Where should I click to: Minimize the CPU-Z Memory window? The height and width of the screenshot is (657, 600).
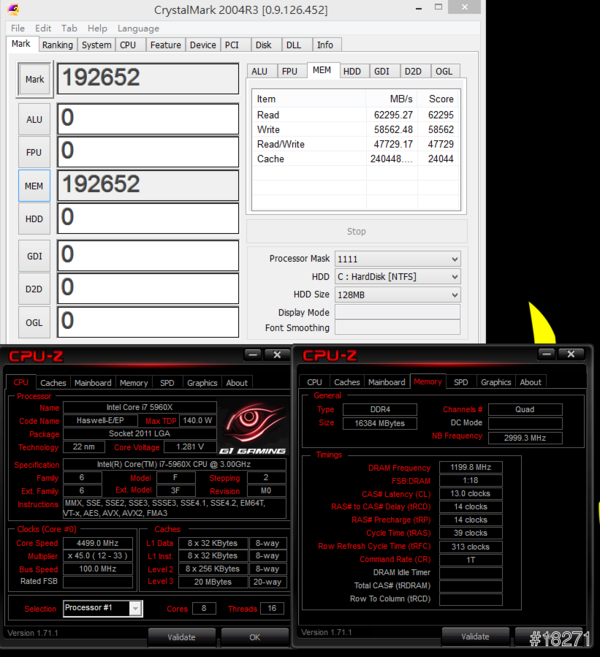click(545, 354)
